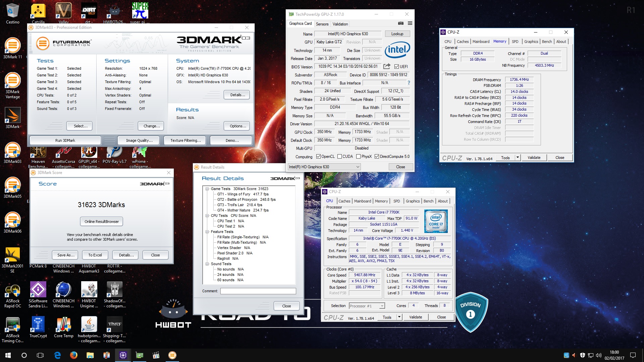Click Image Quality button in 3DMark03
This screenshot has width=644, height=362.
point(139,140)
